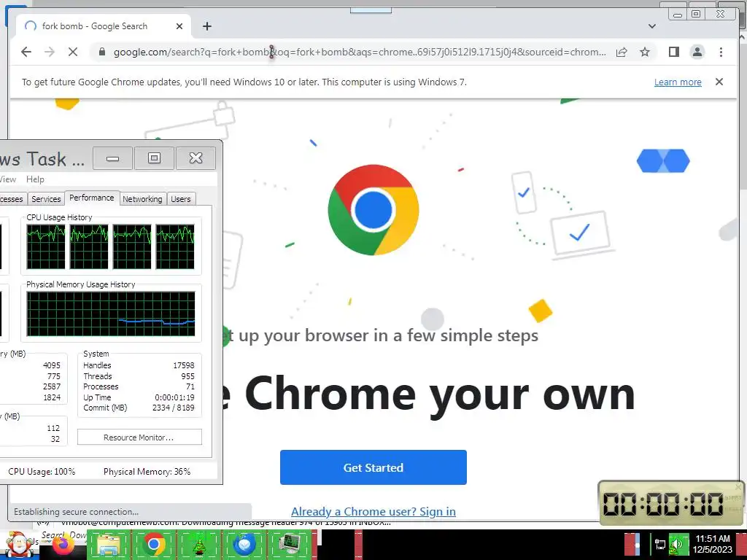
Task: Click the Commit value 2334 / 8189
Action: [x=174, y=408]
